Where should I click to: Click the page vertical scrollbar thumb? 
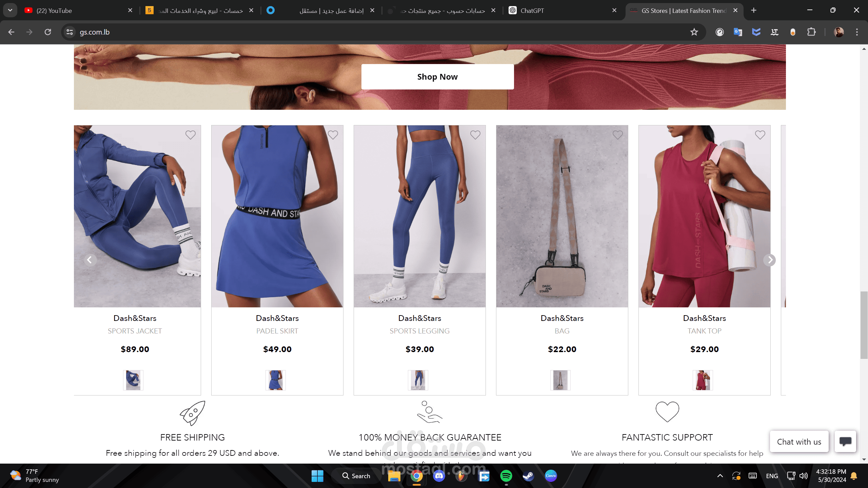(x=864, y=325)
